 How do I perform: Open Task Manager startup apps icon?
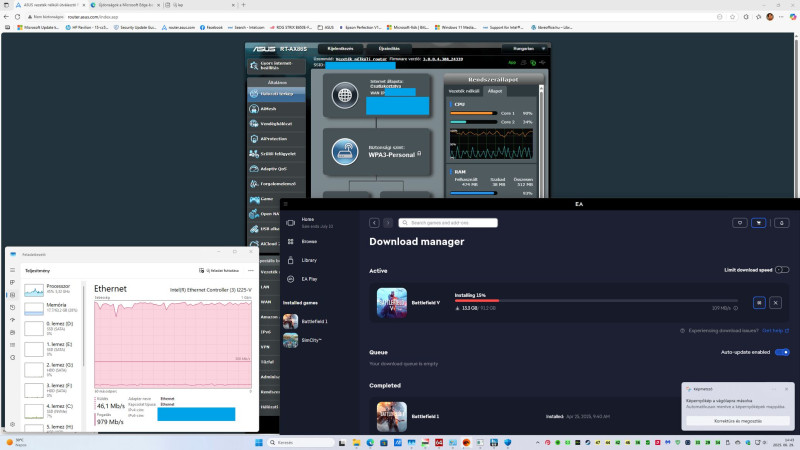coord(13,320)
